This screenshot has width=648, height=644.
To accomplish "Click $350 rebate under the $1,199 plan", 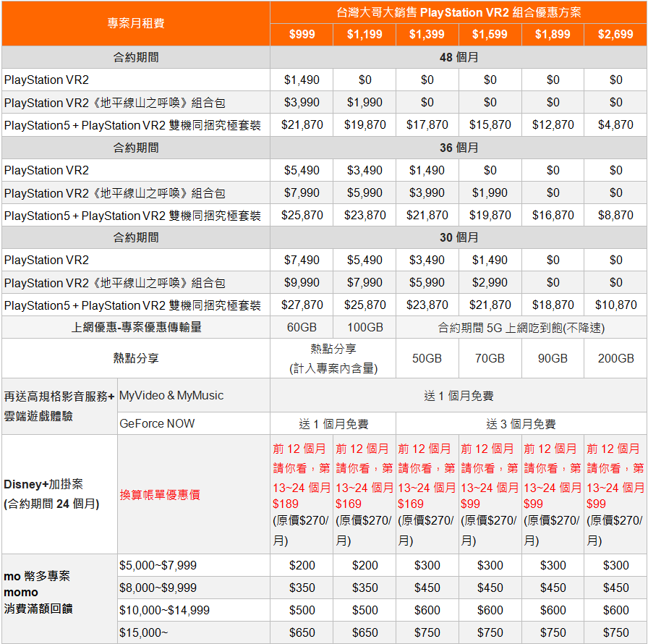I will pyautogui.click(x=364, y=588).
